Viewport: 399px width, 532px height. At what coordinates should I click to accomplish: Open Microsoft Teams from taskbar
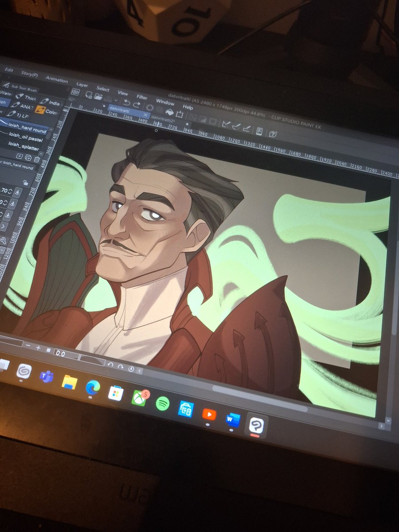pyautogui.click(x=46, y=376)
